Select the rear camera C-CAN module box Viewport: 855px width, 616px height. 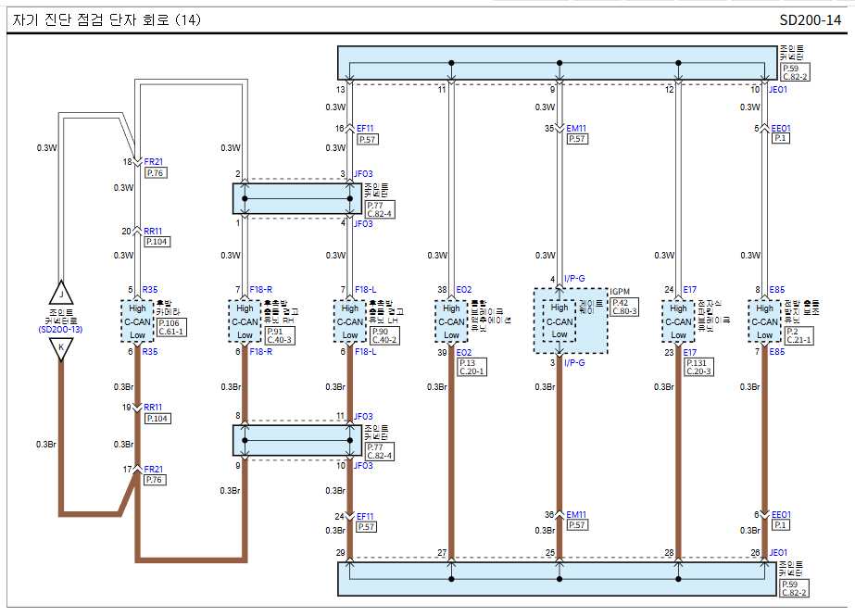click(136, 321)
